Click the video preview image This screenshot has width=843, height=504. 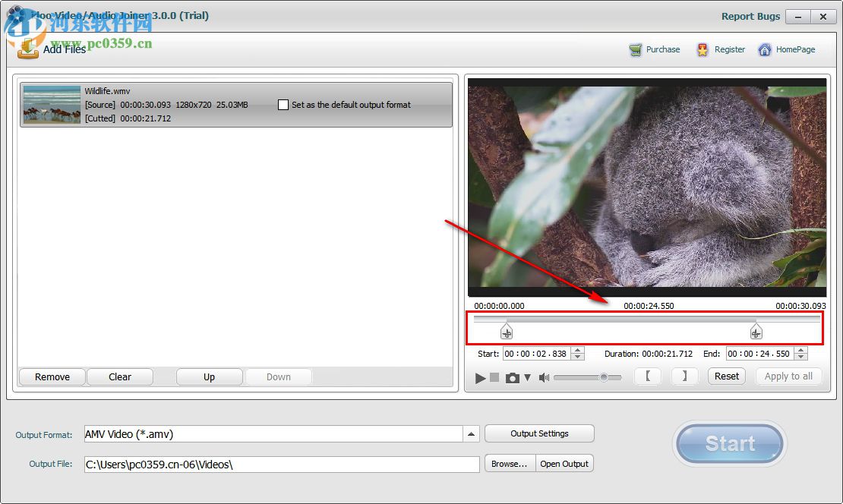coord(647,187)
